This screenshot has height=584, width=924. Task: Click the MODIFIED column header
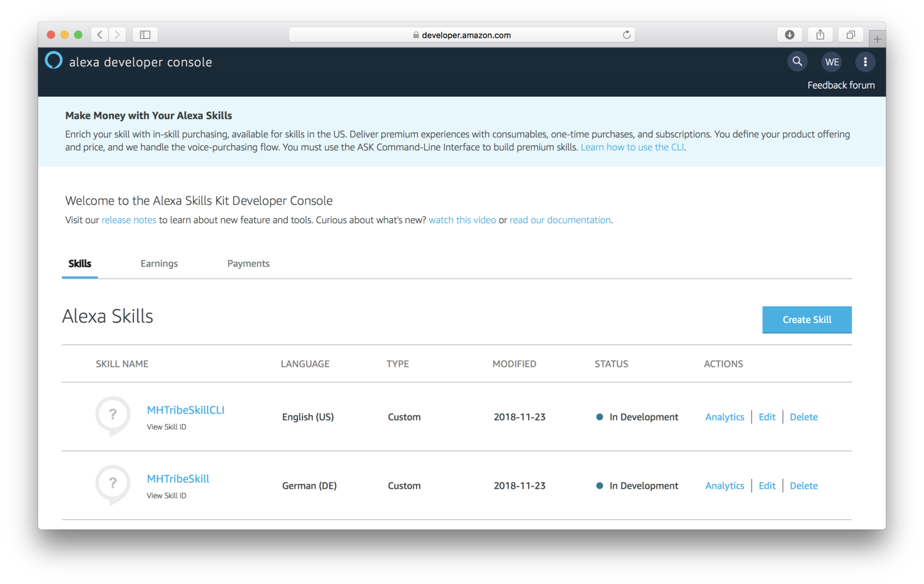pos(514,364)
